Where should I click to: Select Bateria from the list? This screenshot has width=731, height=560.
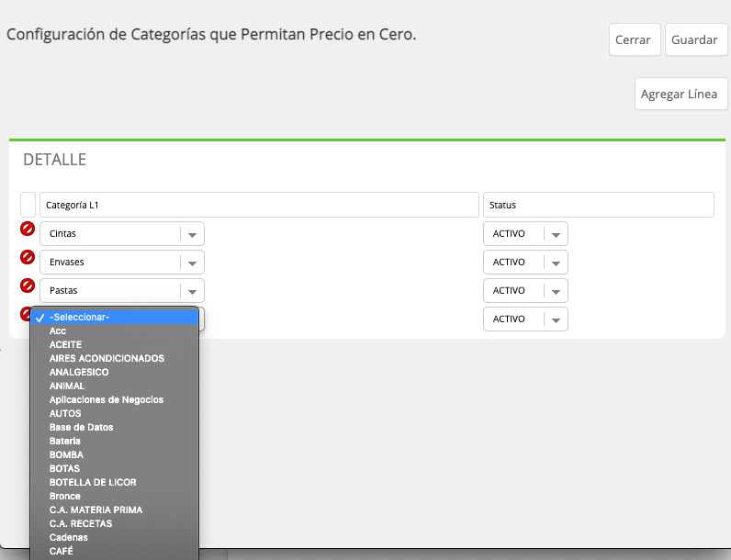pyautogui.click(x=115, y=441)
